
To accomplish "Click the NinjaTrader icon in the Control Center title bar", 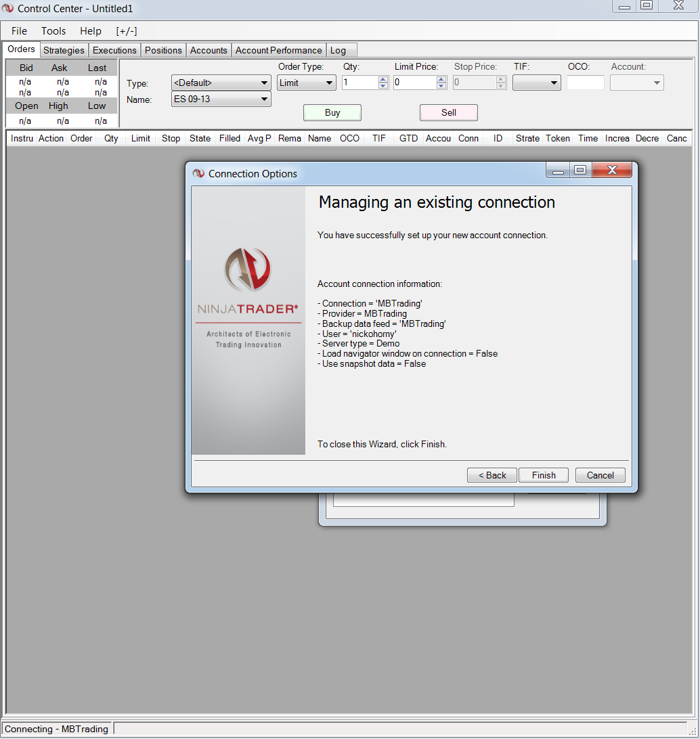I will click(7, 8).
